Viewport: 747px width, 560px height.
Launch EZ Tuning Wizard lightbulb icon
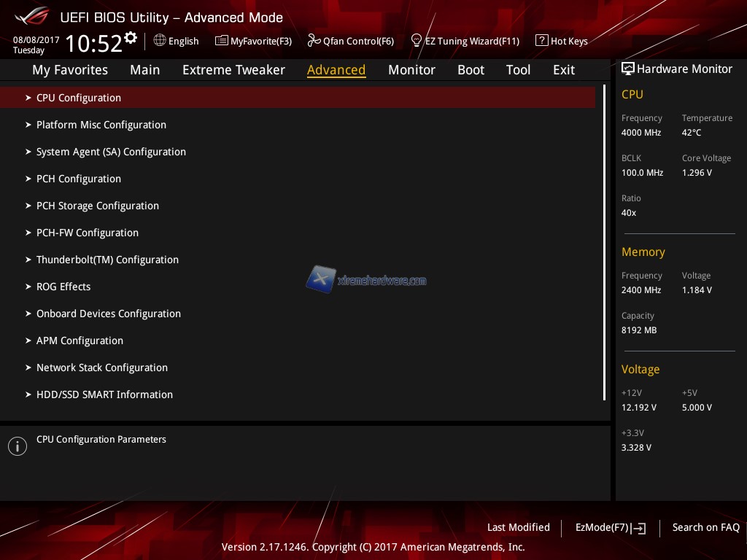417,40
